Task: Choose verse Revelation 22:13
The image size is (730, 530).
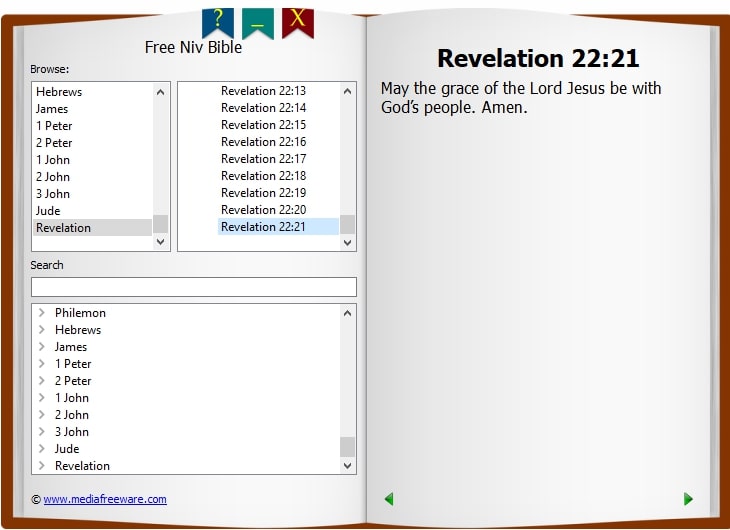Action: (x=278, y=91)
